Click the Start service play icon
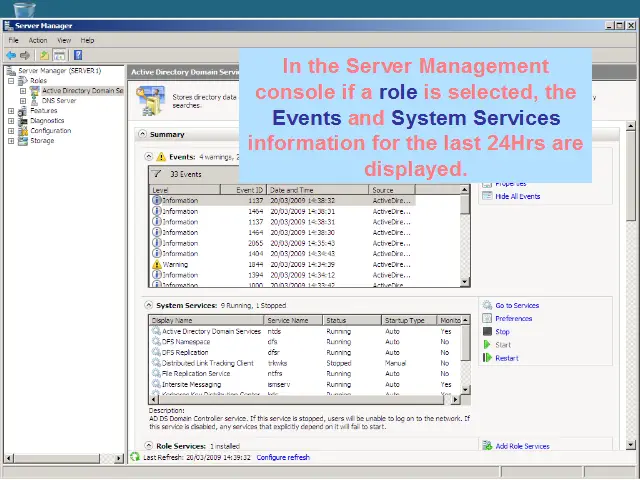Viewport: 640px width, 480px height. pos(487,345)
